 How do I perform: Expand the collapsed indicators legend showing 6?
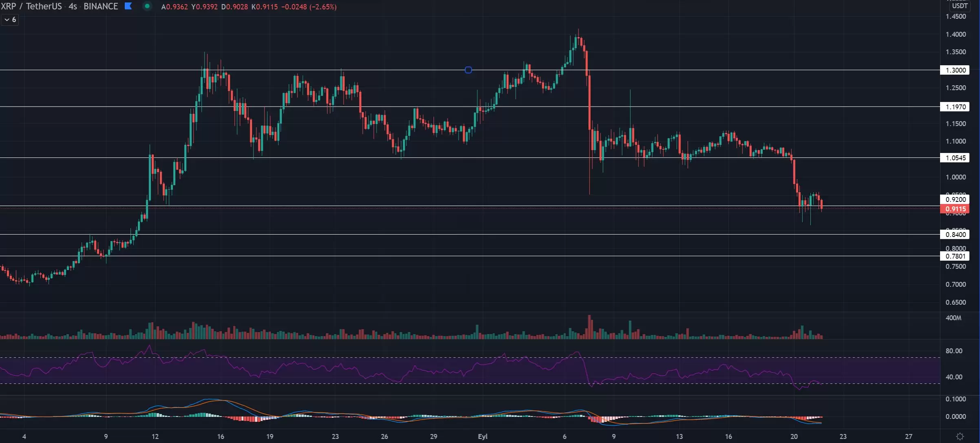click(10, 20)
